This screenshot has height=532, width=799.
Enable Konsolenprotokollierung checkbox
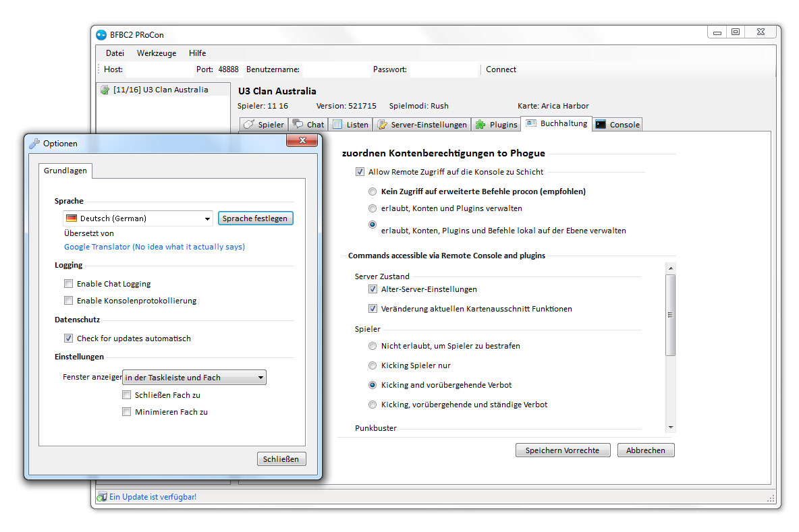tap(68, 300)
